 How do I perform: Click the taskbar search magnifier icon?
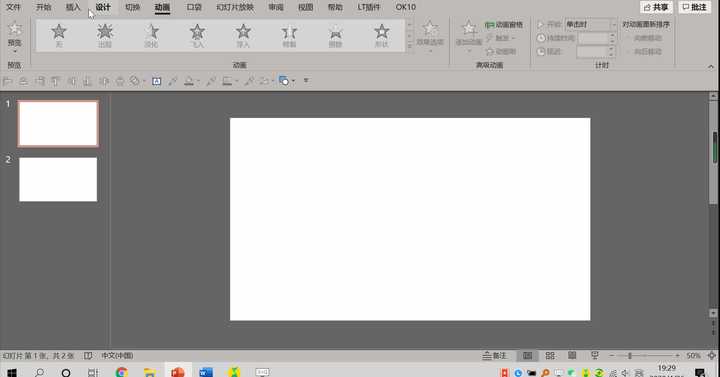tap(39, 372)
